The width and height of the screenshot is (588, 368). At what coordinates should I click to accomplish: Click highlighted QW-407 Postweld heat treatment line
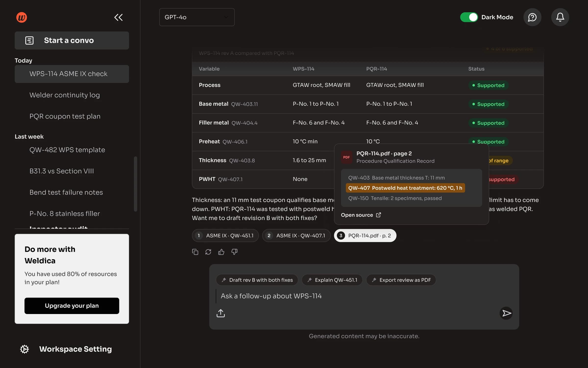pos(405,188)
